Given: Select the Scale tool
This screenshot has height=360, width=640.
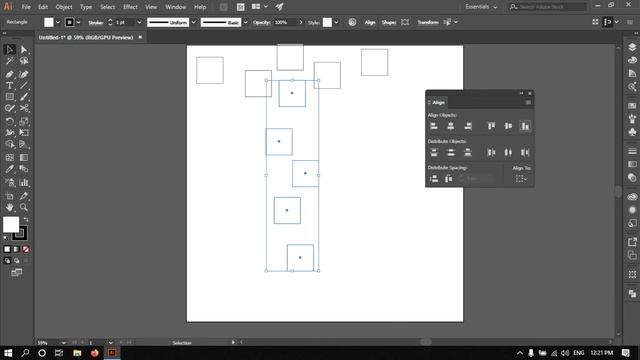Looking at the screenshot, I should (x=24, y=121).
